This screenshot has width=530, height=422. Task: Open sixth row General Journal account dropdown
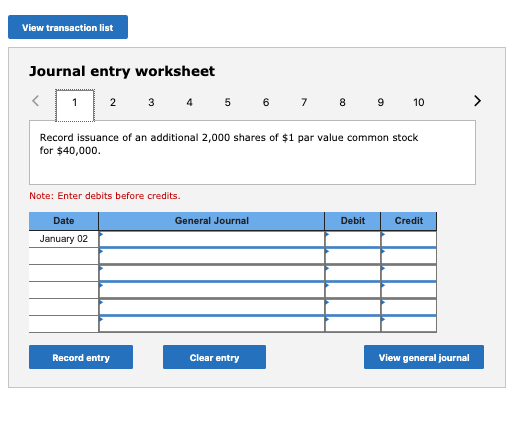click(212, 324)
